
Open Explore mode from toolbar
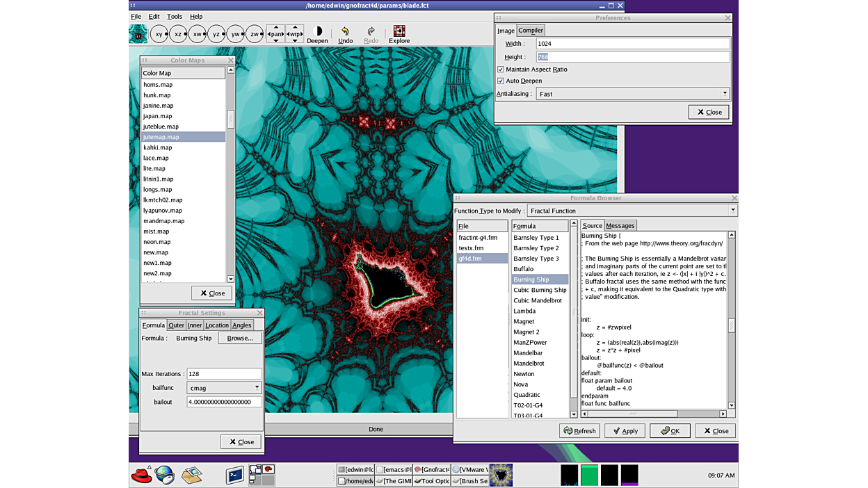(x=399, y=35)
